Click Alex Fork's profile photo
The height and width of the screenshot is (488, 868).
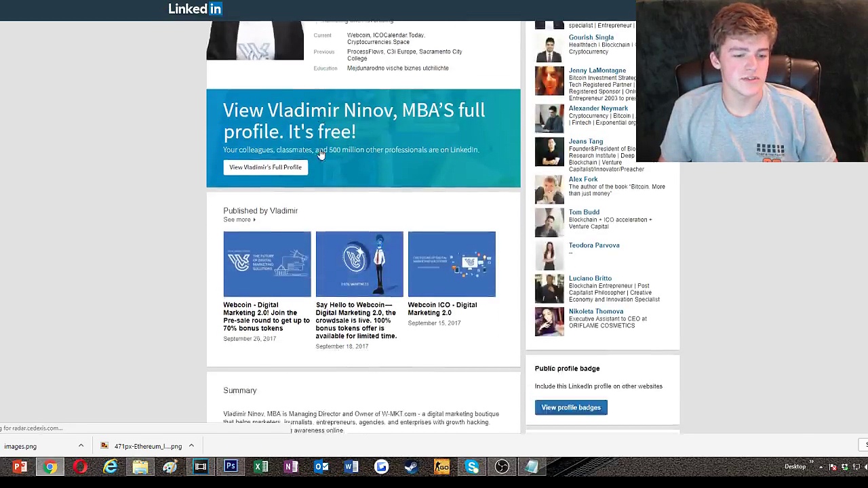549,190
